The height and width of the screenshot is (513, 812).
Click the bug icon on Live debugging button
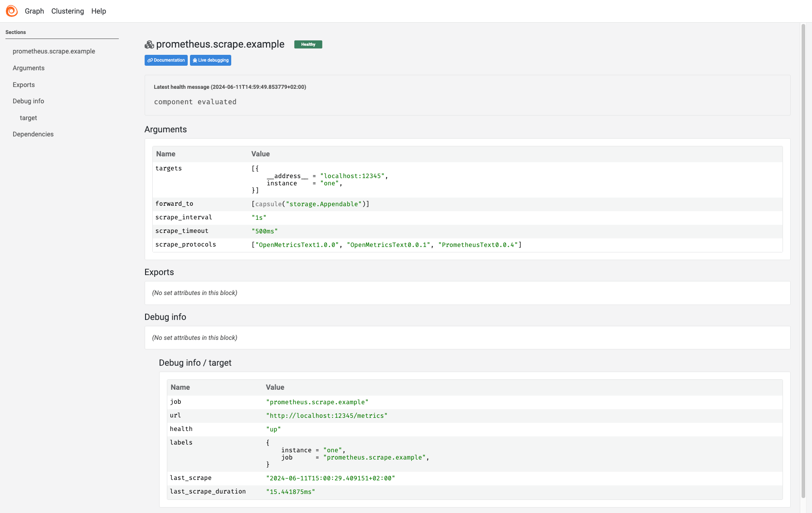(195, 60)
